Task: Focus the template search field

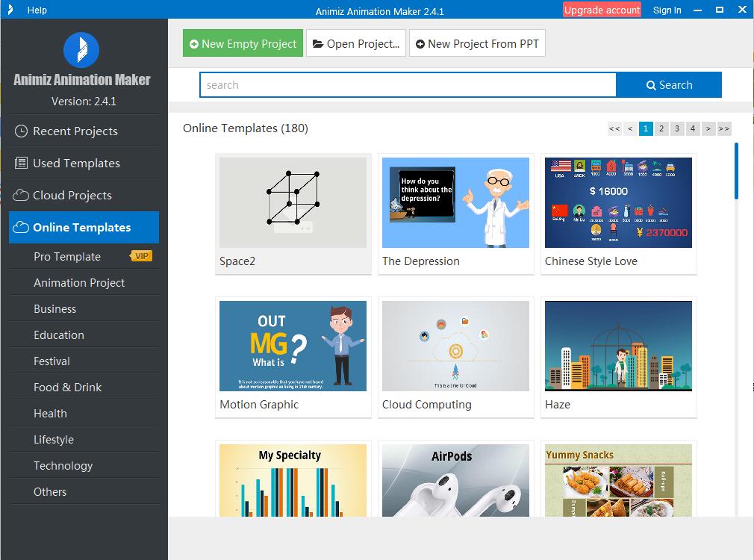Action: pos(408,85)
